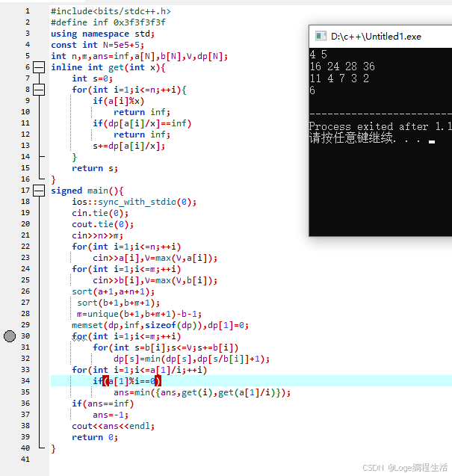Click the sort(b+1,b+m+1); line
This screenshot has width=452, height=476.
click(118, 303)
